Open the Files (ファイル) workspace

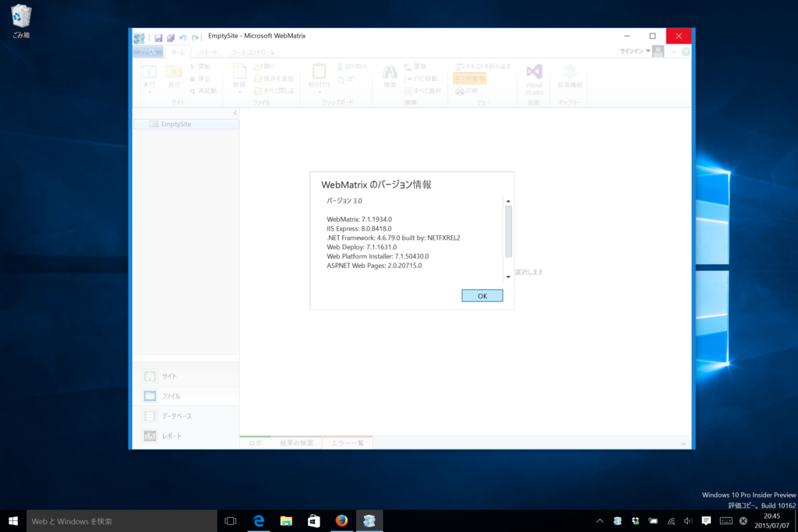click(x=186, y=396)
